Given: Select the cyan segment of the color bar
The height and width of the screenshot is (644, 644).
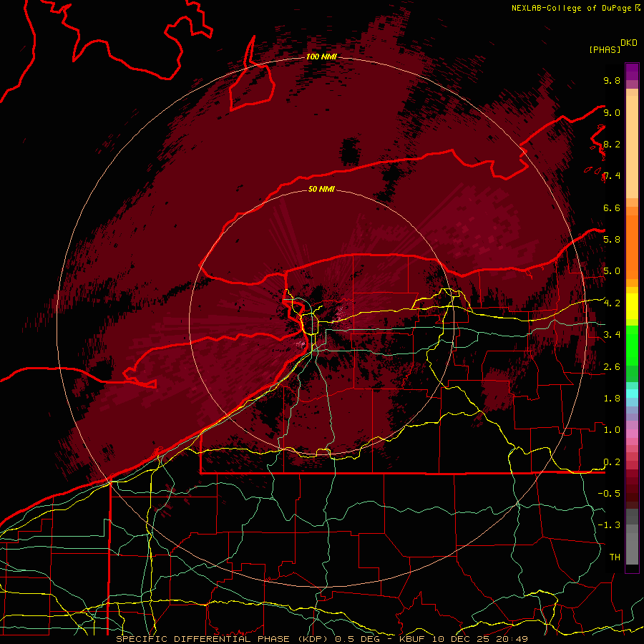Looking at the screenshot, I should 632,393.
